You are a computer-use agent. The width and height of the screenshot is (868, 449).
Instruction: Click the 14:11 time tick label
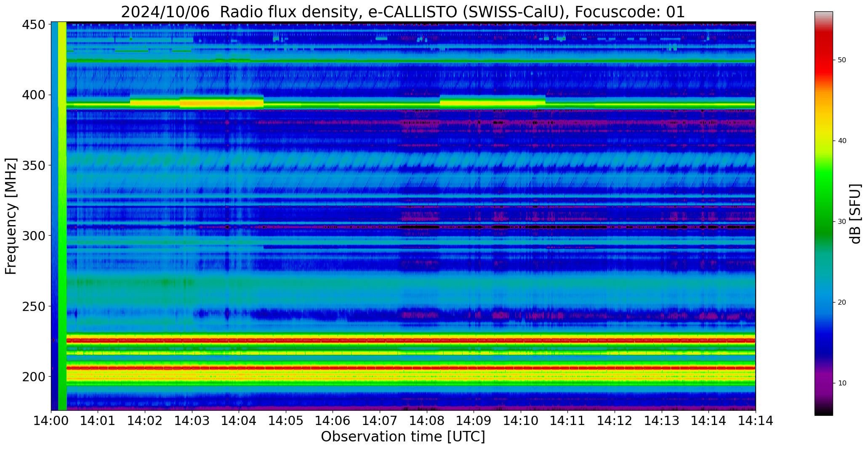coord(567,421)
